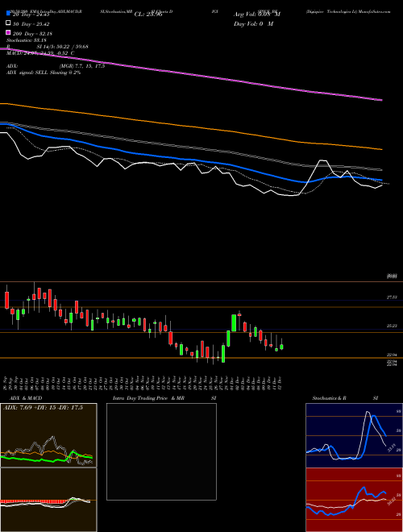Click the 33.18 value in Stochastics panel
Screen dimensions: 403x532
pyautogui.click(x=391, y=448)
